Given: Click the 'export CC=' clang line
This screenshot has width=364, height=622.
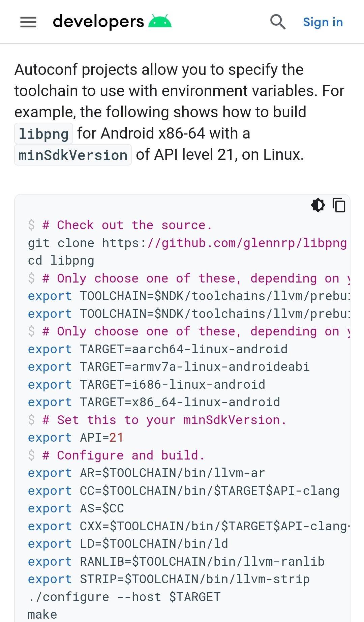Looking at the screenshot, I should click(184, 491).
